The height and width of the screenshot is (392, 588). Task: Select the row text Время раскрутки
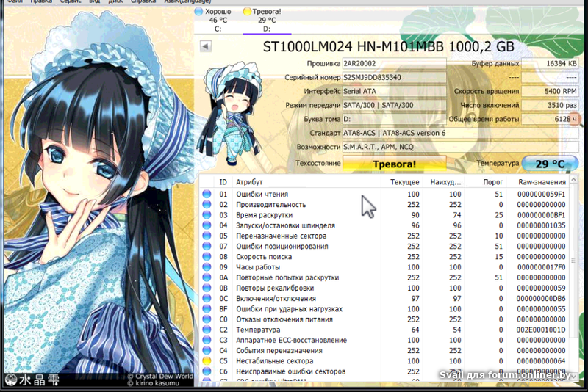click(x=265, y=215)
